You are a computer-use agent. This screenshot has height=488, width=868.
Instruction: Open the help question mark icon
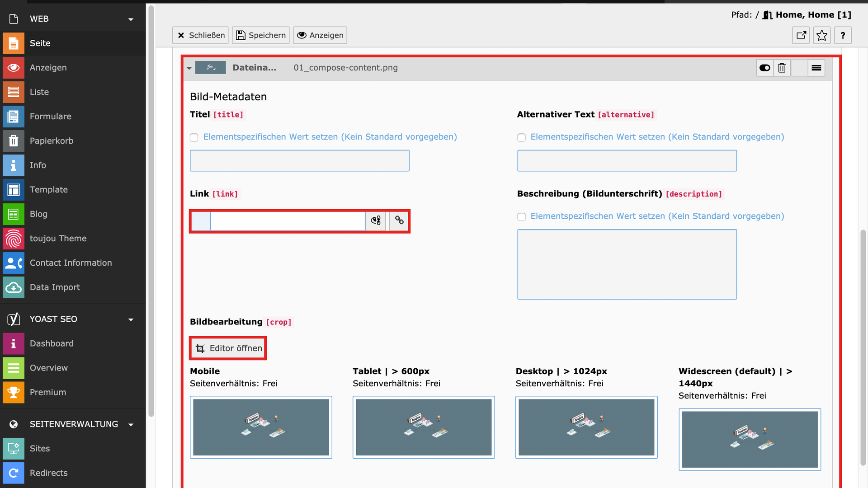[842, 35]
